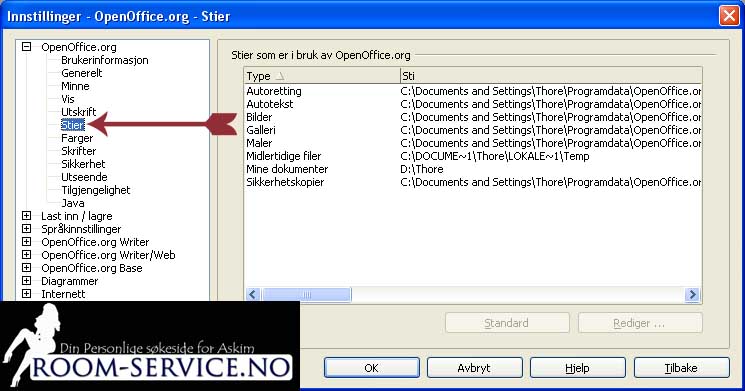Select Utskrift in the tree

pyautogui.click(x=78, y=112)
